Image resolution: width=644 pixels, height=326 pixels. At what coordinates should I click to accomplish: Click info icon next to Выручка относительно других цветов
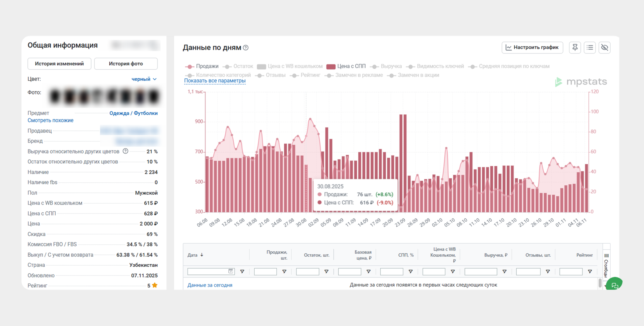[125, 151]
